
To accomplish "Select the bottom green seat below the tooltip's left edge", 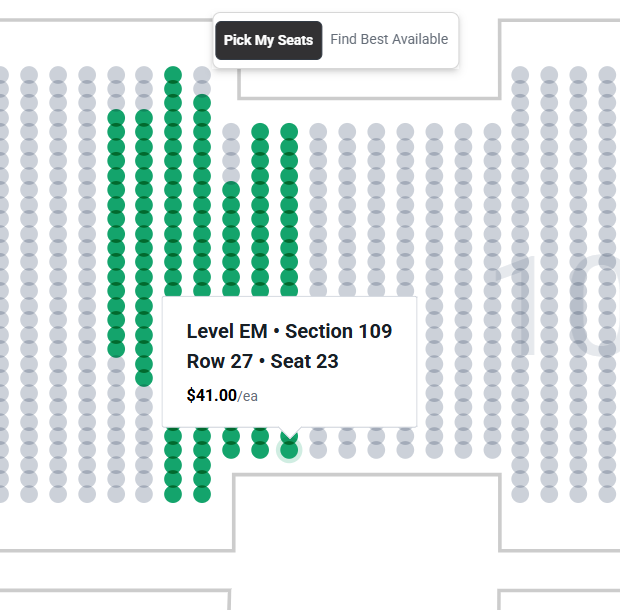I will 173,494.
